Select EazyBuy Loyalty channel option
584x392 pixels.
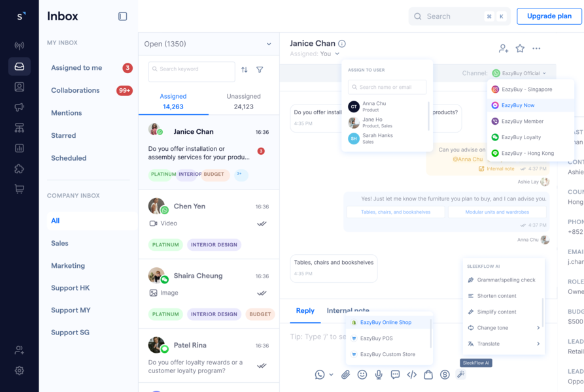[530, 137]
